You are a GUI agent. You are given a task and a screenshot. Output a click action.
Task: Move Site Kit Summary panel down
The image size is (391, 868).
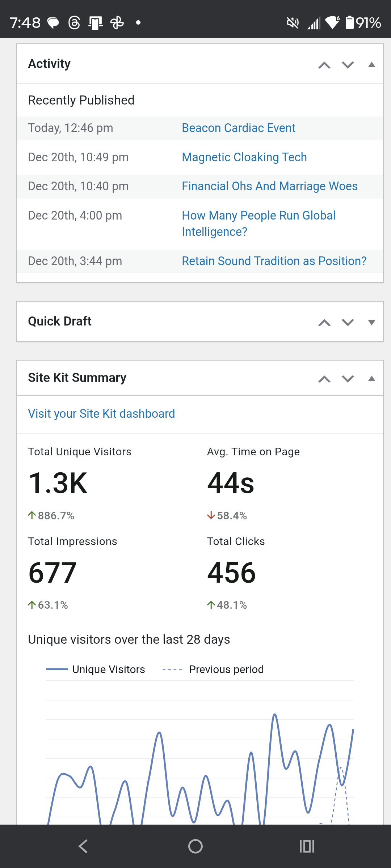point(348,379)
